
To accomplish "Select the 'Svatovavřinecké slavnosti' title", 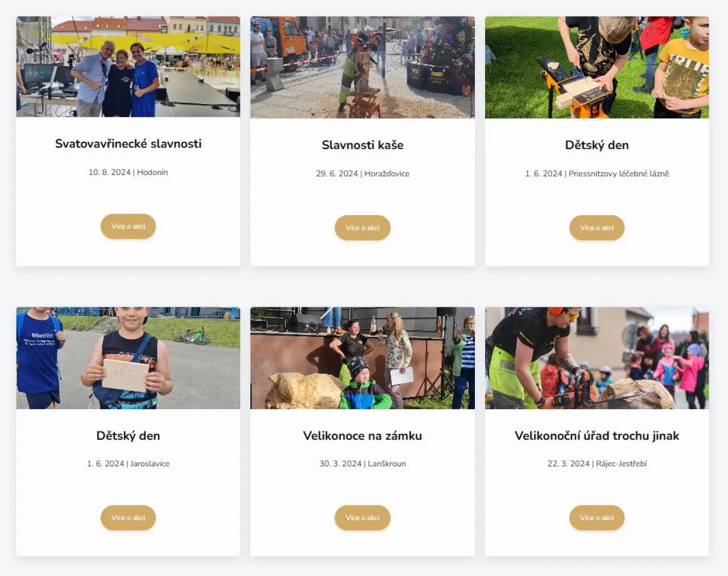I will pos(128,144).
